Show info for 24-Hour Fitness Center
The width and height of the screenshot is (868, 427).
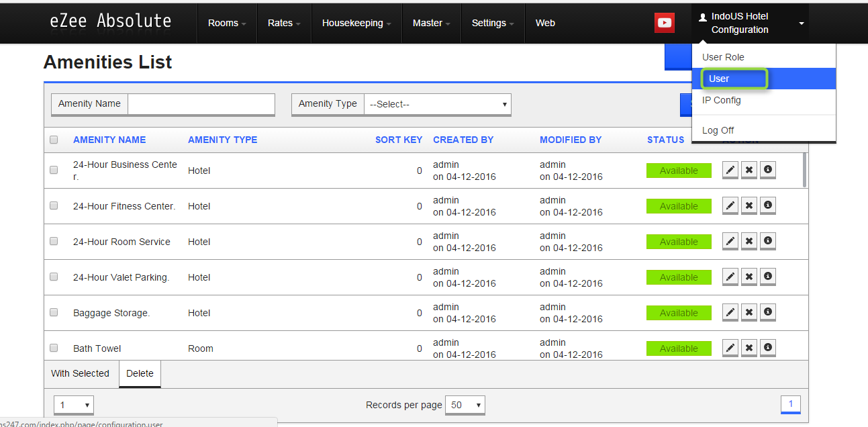768,206
